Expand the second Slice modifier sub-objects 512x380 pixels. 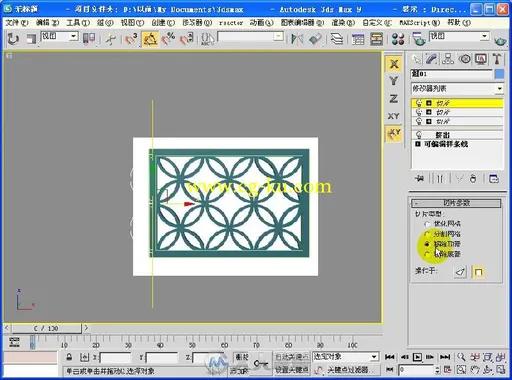pos(429,112)
